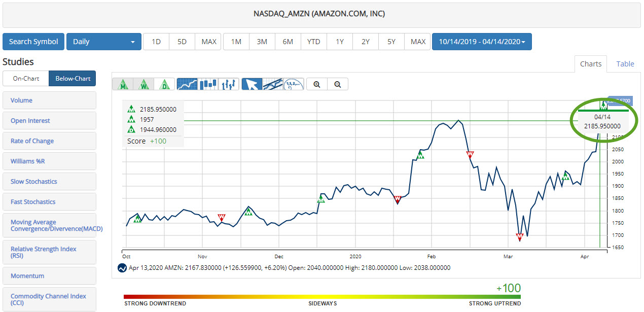Click the red triangle marker in early November
Screen dimensions: 644x312
(x=221, y=218)
